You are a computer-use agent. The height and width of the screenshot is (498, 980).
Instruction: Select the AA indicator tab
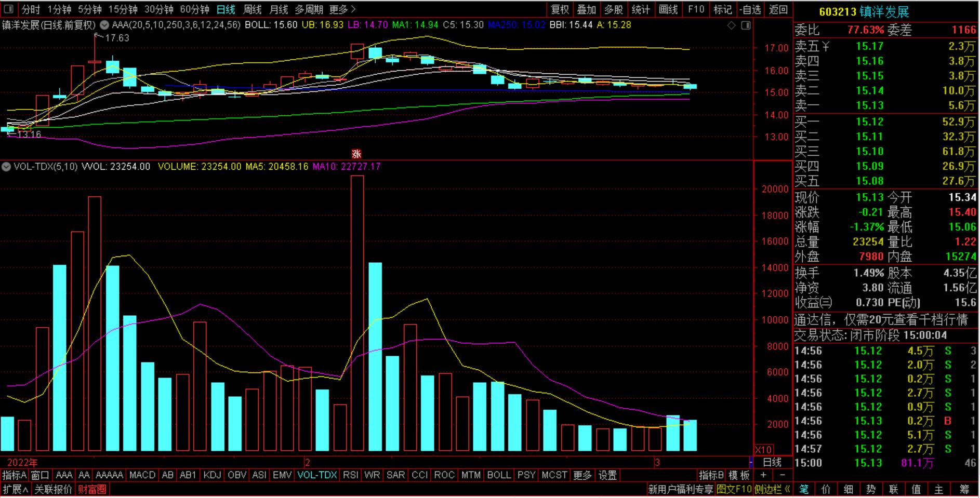[x=84, y=475]
